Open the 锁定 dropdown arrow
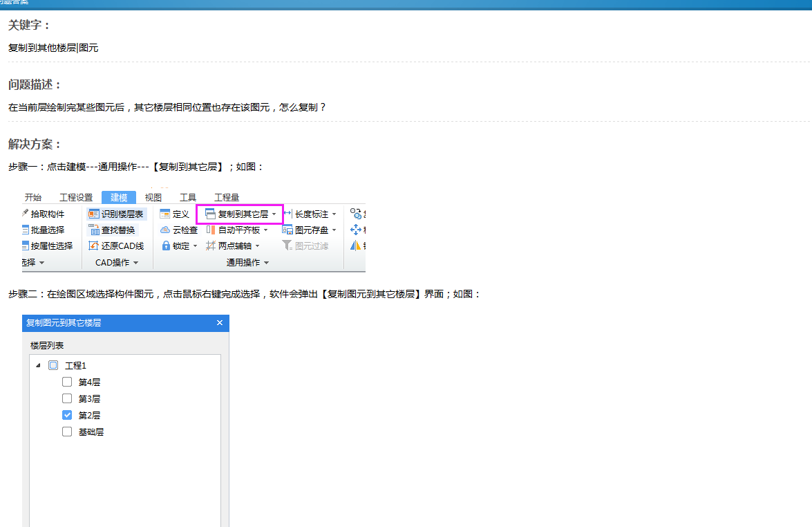This screenshot has height=527, width=812. (x=196, y=246)
